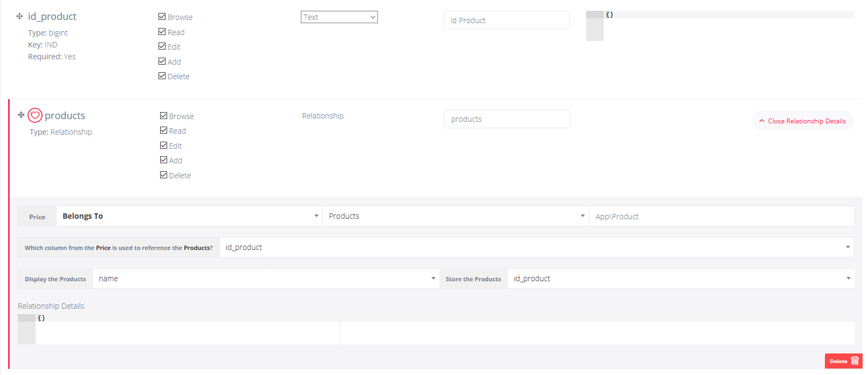Toggle Edit checkbox for products relationship
Image resolution: width=868 pixels, height=375 pixels.
click(x=163, y=145)
